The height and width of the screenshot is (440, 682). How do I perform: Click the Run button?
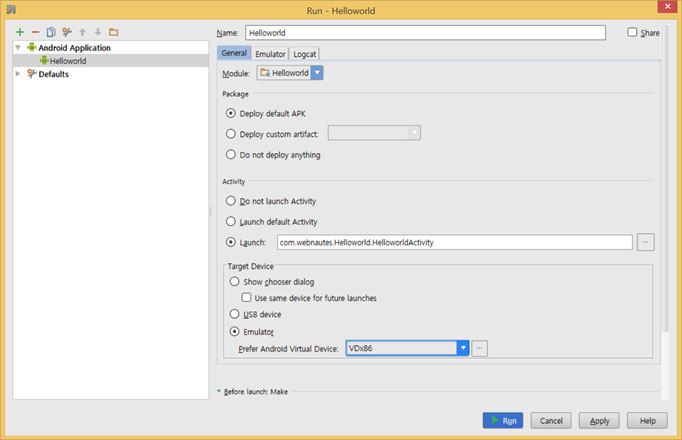[x=503, y=420]
